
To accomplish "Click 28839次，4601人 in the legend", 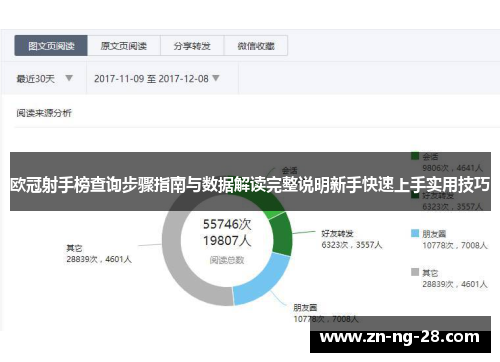I will click(x=455, y=284).
